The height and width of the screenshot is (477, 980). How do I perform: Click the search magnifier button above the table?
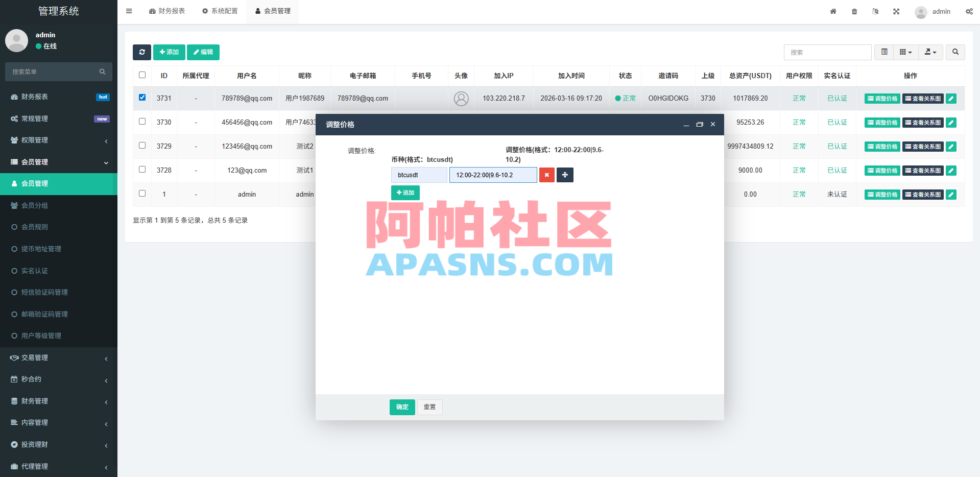tap(955, 52)
